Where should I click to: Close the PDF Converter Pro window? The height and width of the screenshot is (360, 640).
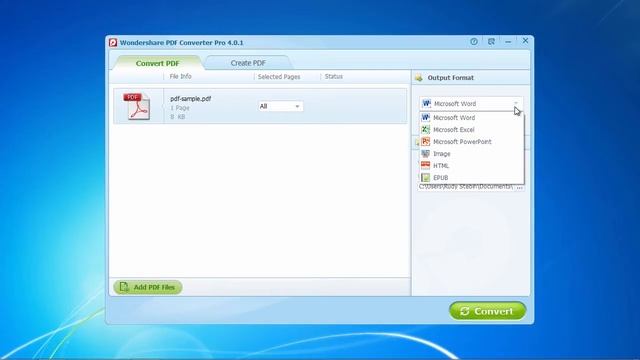525,41
